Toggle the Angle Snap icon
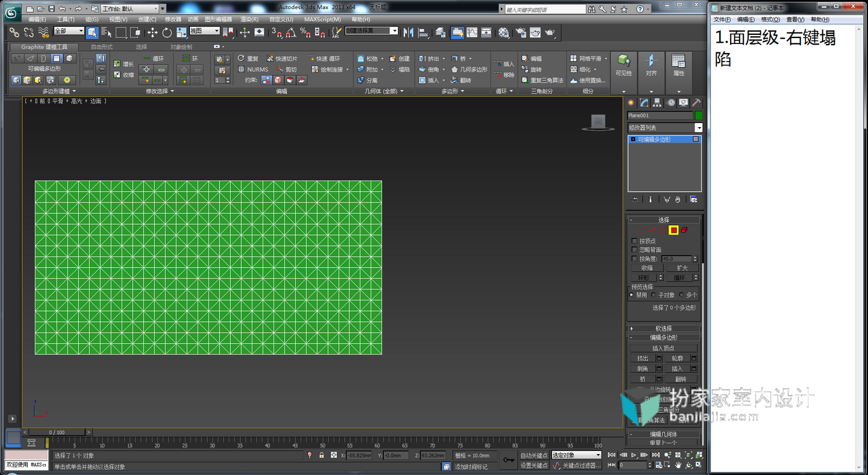The width and height of the screenshot is (868, 475). [x=292, y=33]
